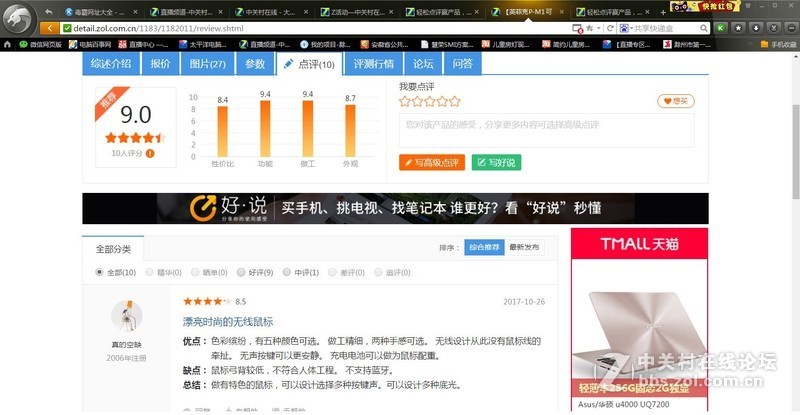Select the 中评(1) radio filter

click(287, 272)
